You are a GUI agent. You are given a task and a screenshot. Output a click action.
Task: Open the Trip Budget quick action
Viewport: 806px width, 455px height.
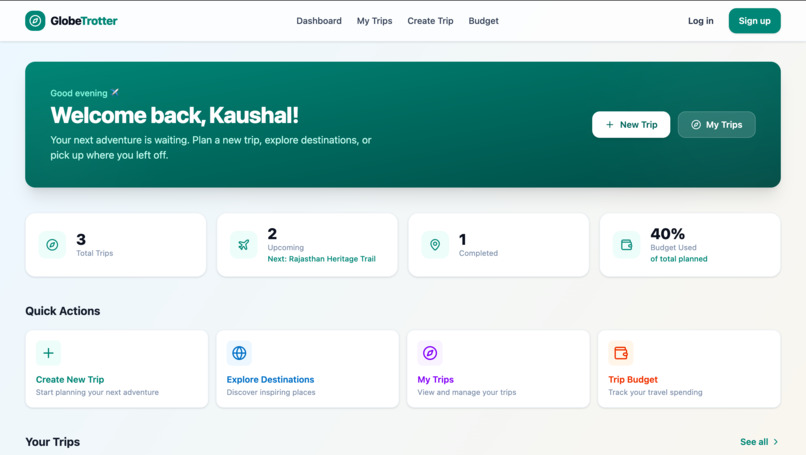tap(689, 369)
